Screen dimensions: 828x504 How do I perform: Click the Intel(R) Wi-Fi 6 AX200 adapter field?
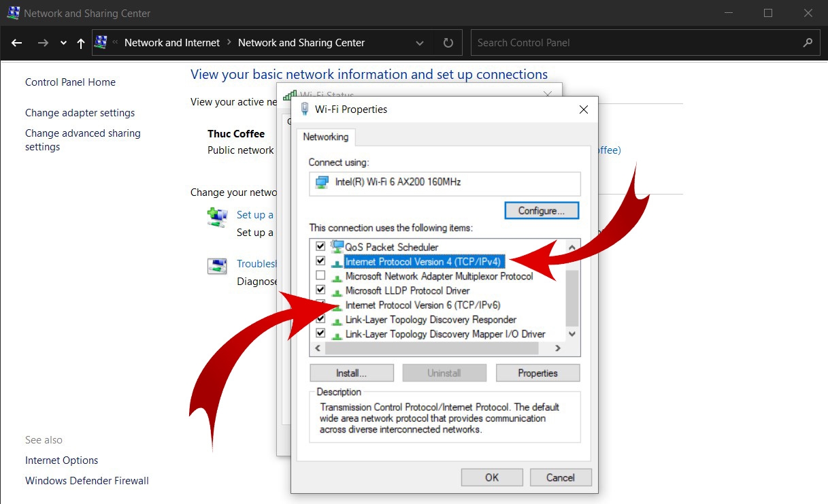(445, 184)
